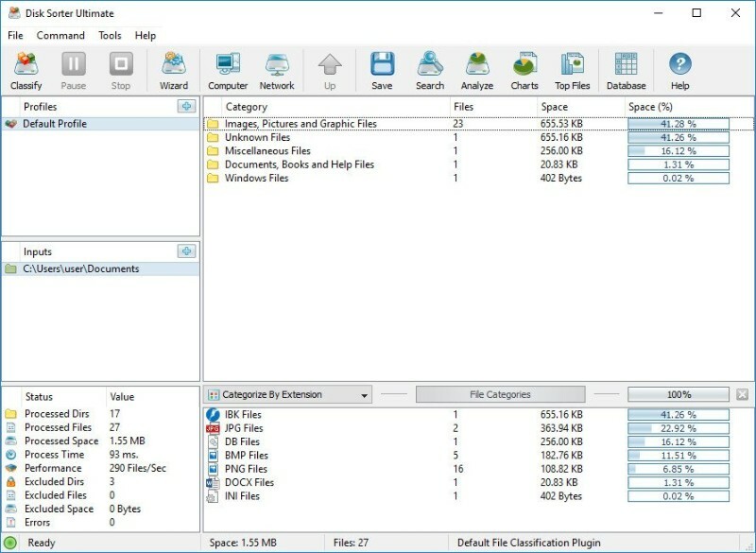Open the Database view
756x553 pixels.
(626, 69)
